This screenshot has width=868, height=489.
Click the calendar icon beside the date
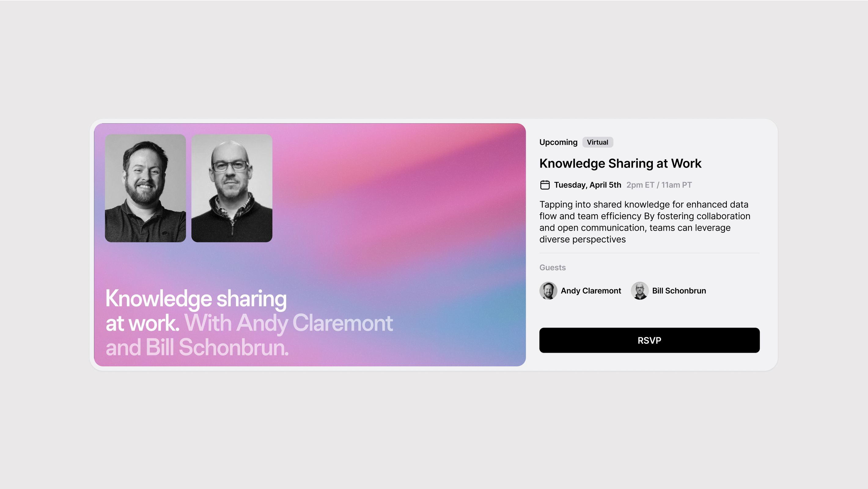[x=545, y=185]
